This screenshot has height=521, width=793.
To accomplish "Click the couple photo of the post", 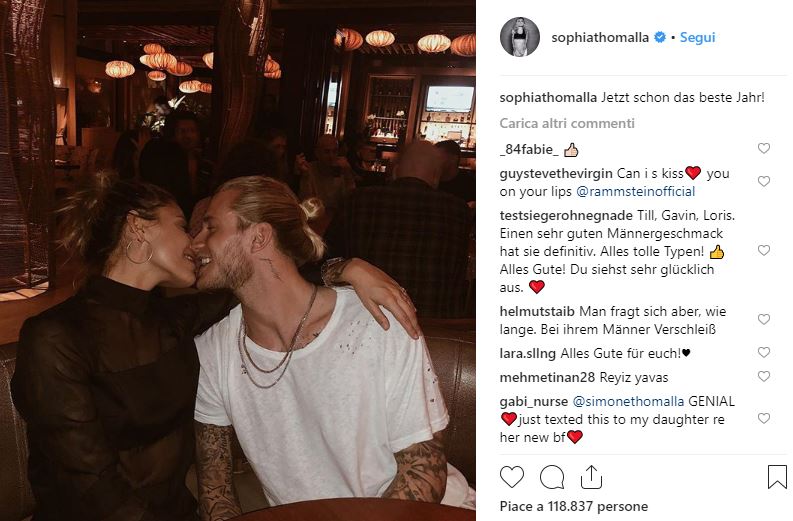I will (x=238, y=260).
